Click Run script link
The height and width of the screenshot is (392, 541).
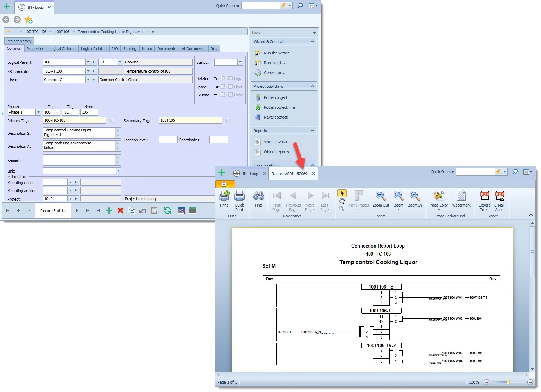point(275,63)
